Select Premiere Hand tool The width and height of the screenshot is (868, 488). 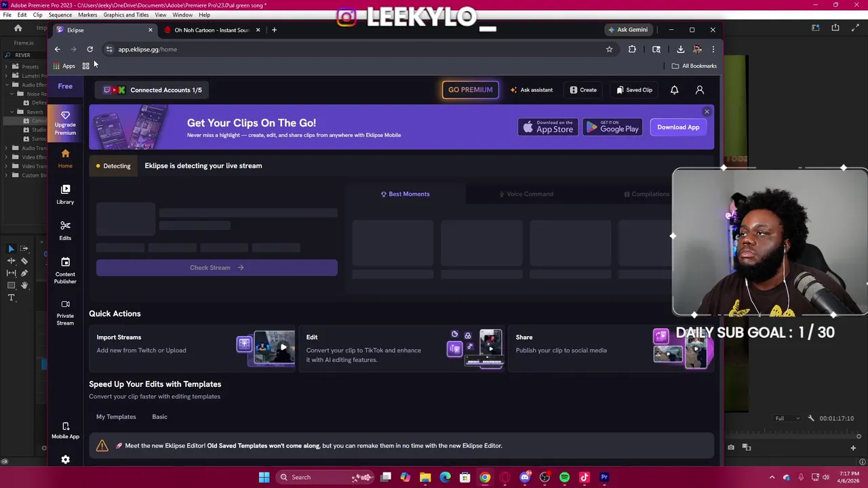[x=24, y=285]
